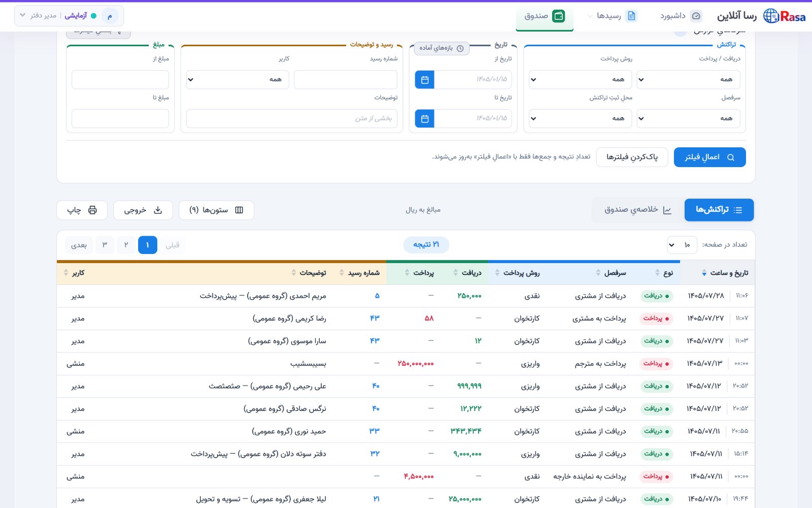This screenshot has width=812, height=508.
Task: Click the خروجی export button
Action: click(143, 210)
